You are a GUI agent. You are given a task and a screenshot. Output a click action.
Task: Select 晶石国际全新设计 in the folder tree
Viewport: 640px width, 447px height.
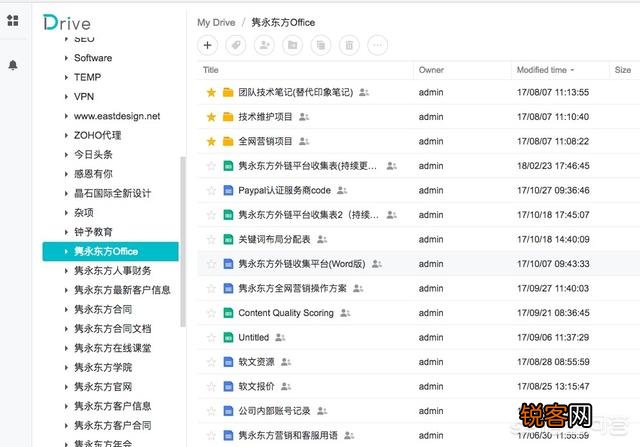point(112,193)
